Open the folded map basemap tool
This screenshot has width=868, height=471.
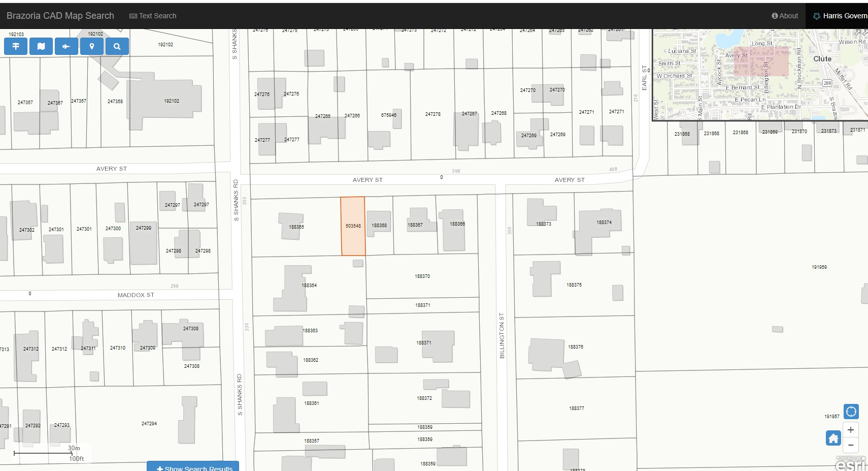41,46
